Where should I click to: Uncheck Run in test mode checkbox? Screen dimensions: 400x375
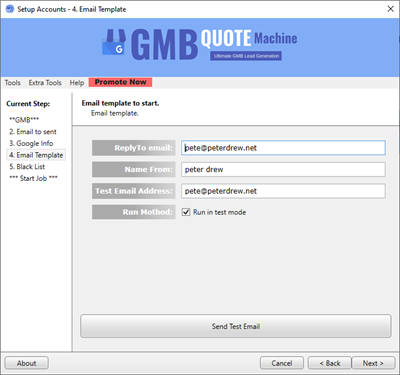pyautogui.click(x=186, y=212)
